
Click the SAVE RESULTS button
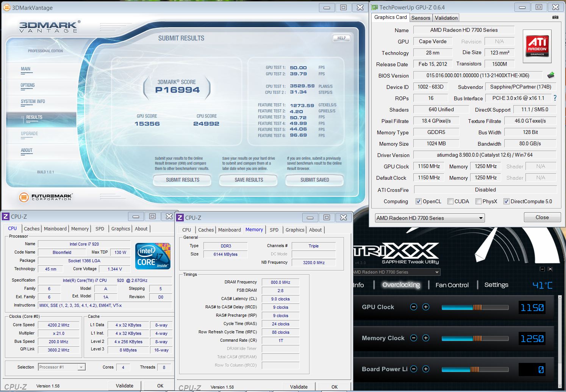249,180
